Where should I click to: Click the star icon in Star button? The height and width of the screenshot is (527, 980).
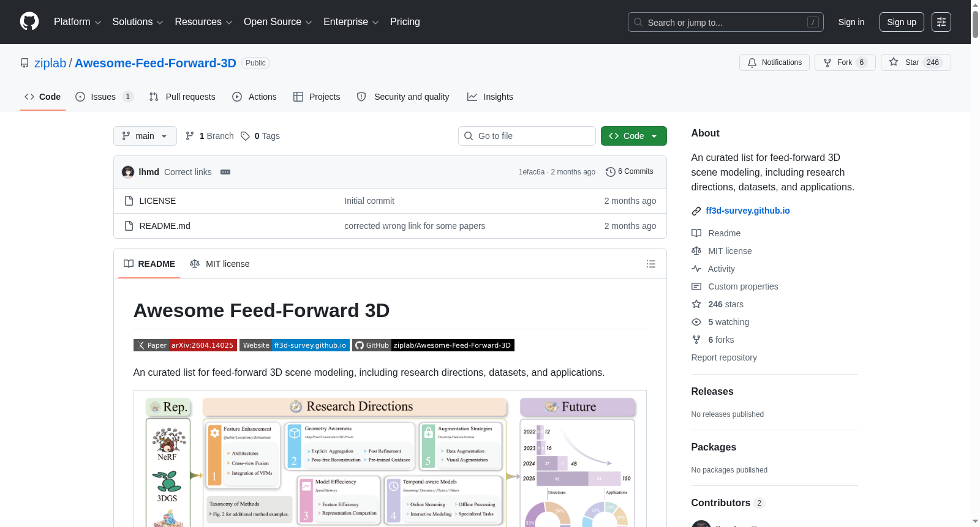894,62
